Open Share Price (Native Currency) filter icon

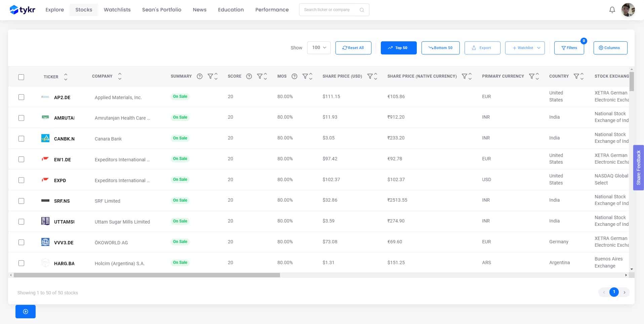click(x=465, y=76)
